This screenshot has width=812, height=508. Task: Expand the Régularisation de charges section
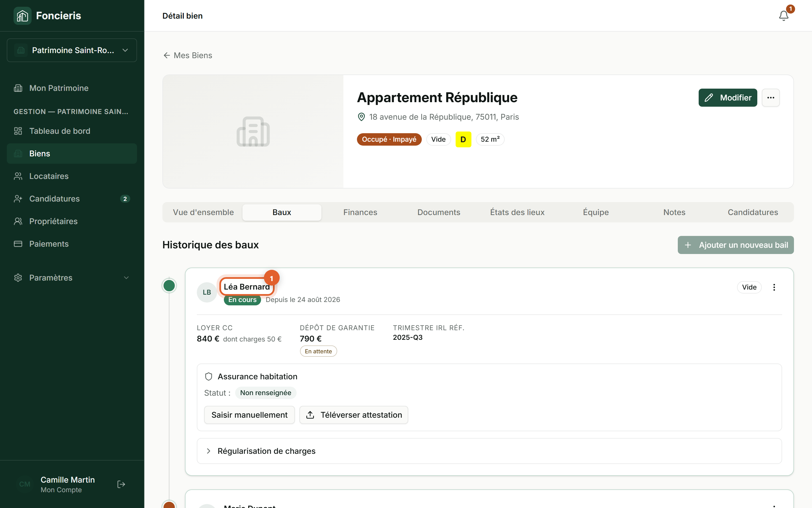pos(489,451)
